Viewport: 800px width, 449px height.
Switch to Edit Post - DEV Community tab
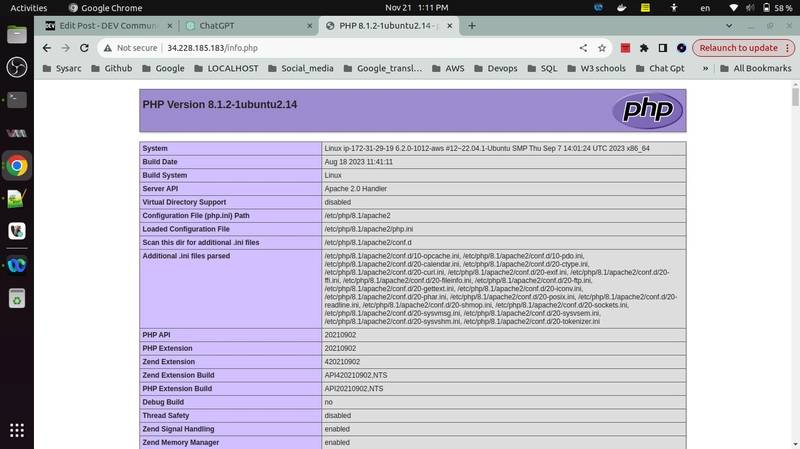(109, 26)
